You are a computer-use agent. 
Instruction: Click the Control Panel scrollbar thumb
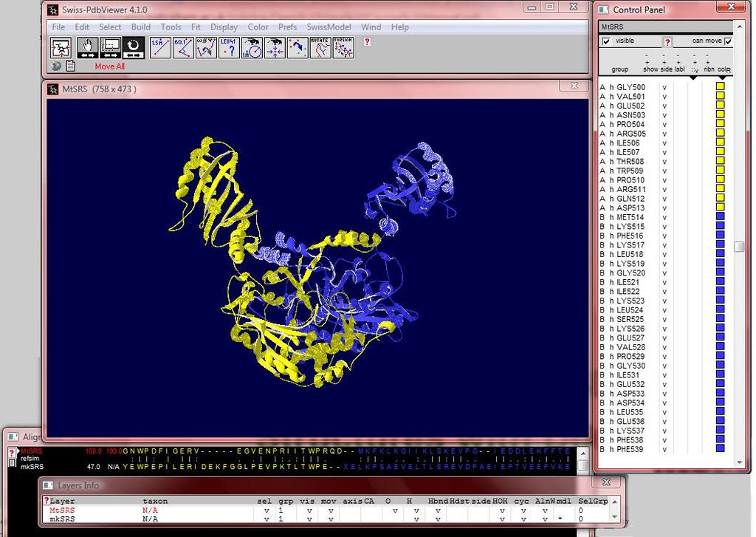pyautogui.click(x=738, y=247)
